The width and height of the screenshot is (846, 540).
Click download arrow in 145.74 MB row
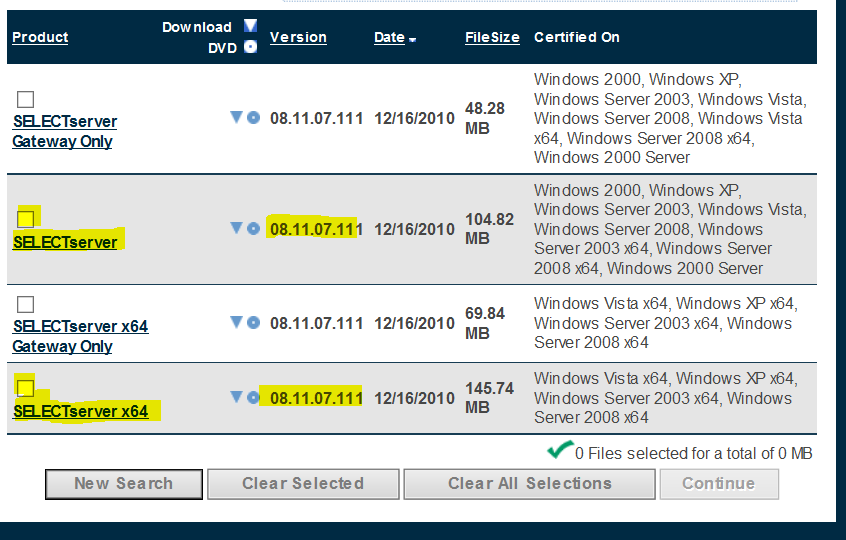point(236,397)
